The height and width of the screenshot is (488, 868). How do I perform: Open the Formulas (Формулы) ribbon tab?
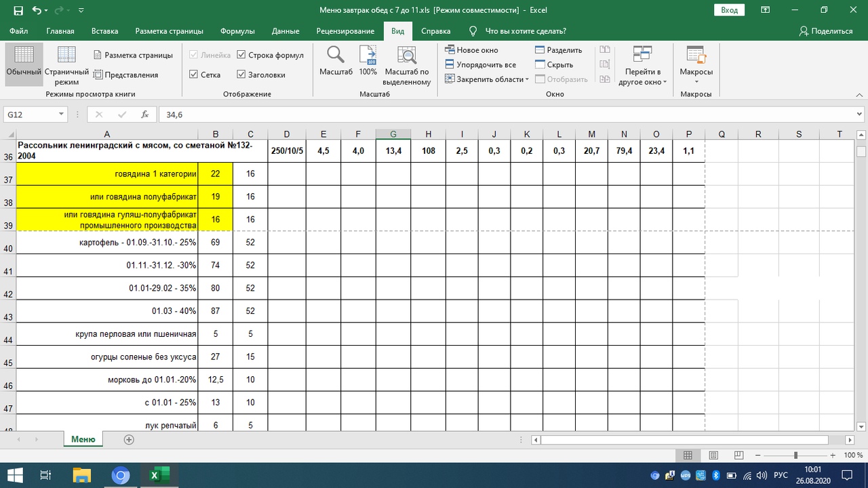point(237,31)
